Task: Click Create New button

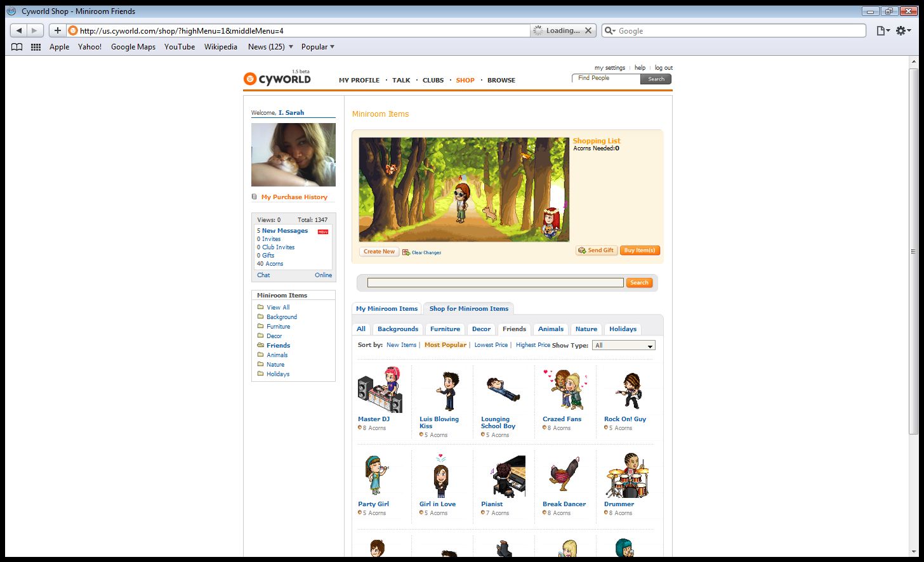Action: pyautogui.click(x=379, y=252)
